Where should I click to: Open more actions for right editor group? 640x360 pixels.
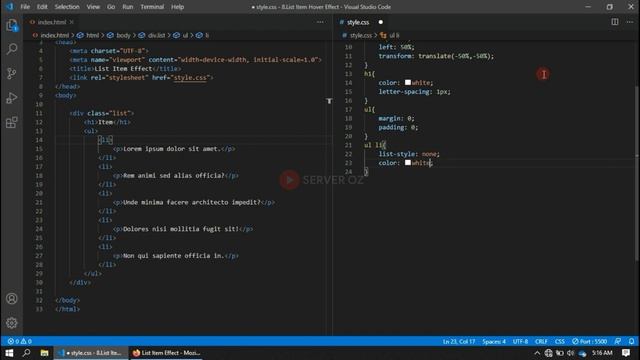[630, 22]
